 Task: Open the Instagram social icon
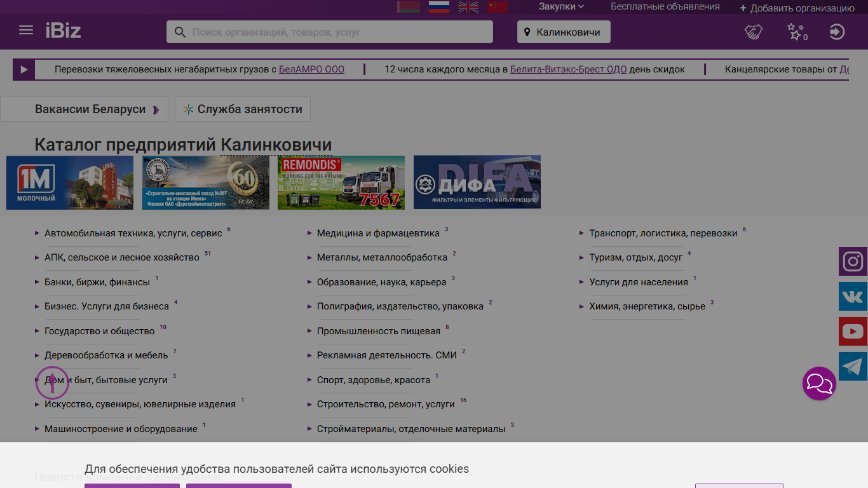click(853, 261)
